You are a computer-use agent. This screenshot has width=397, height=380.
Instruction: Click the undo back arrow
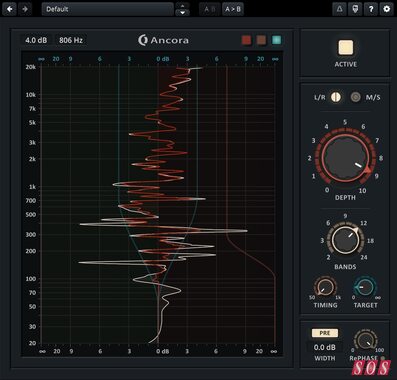click(10, 9)
